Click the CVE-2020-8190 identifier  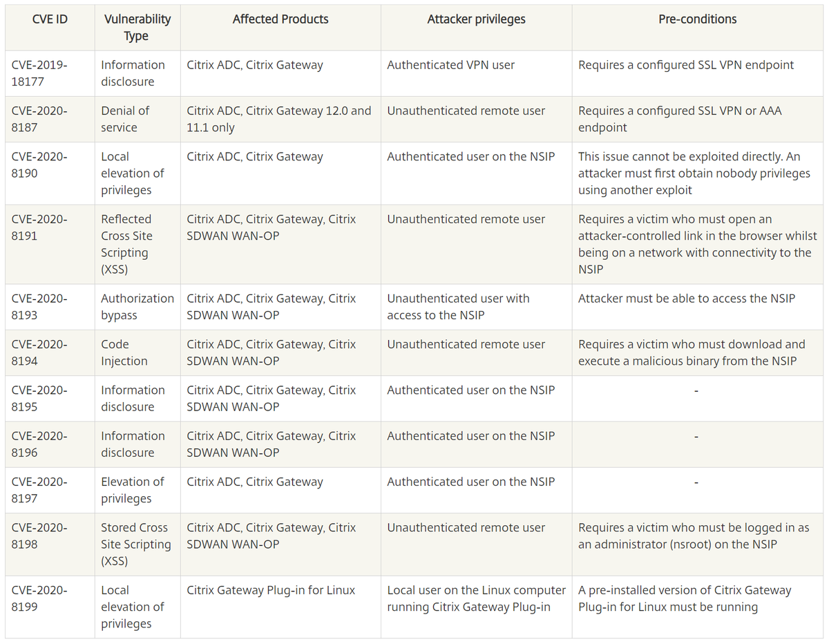[39, 165]
